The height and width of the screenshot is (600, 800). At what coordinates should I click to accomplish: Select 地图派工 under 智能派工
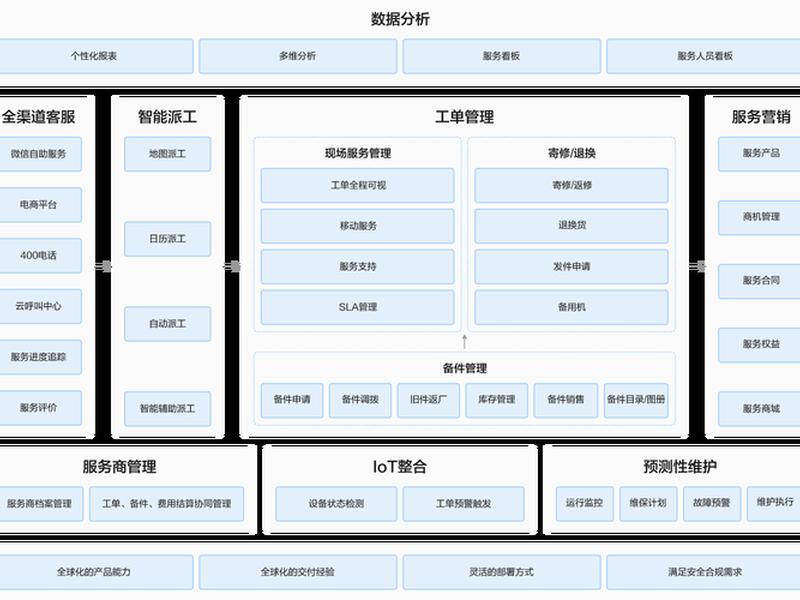(x=167, y=154)
